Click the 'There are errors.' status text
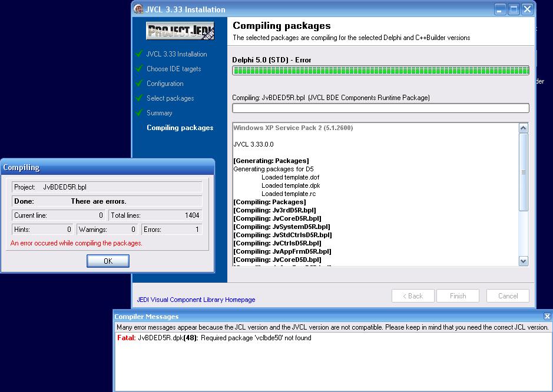553x392 pixels. (x=98, y=201)
